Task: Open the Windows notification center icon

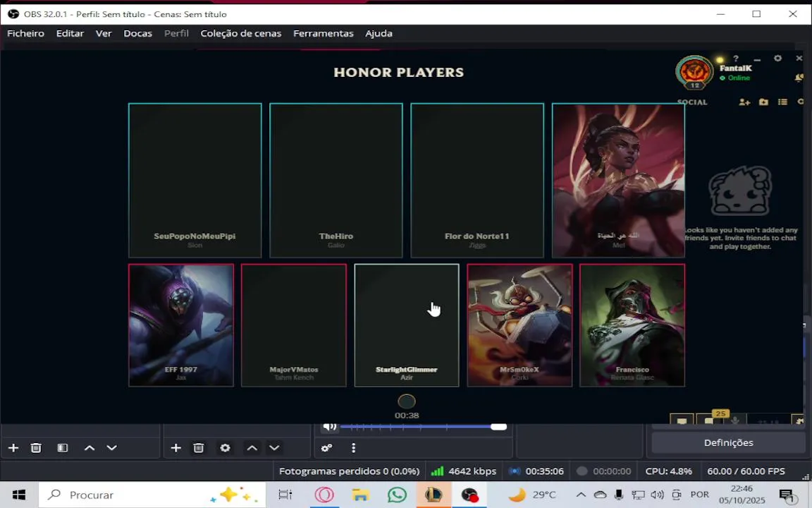Action: tap(787, 495)
